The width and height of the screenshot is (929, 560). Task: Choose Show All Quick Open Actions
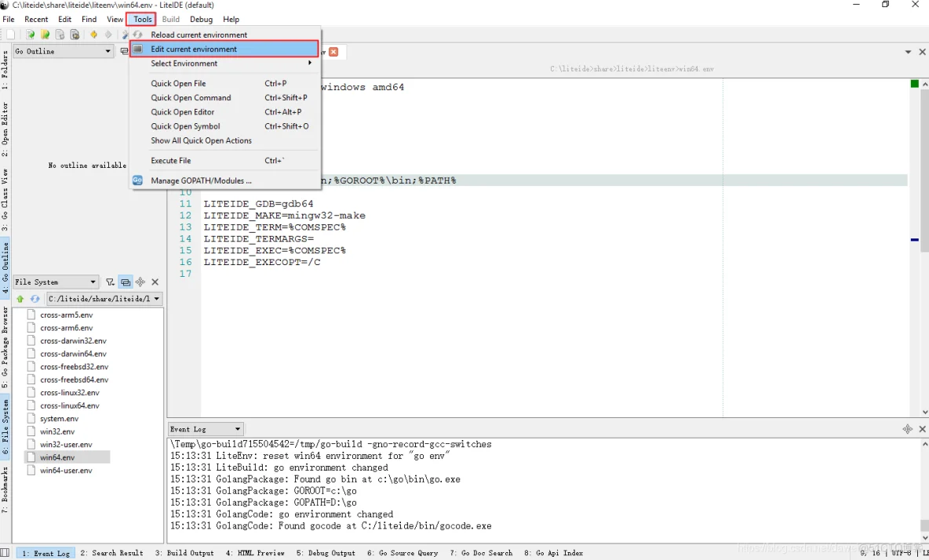pos(224,140)
